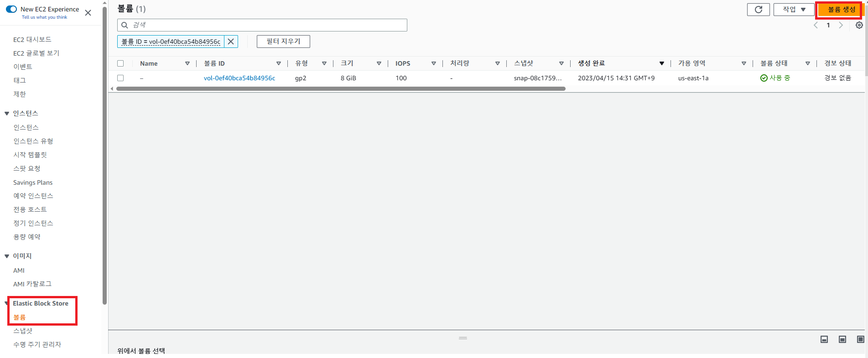The width and height of the screenshot is (868, 358).
Task: Close the New EC2 Experience banner
Action: point(88,13)
